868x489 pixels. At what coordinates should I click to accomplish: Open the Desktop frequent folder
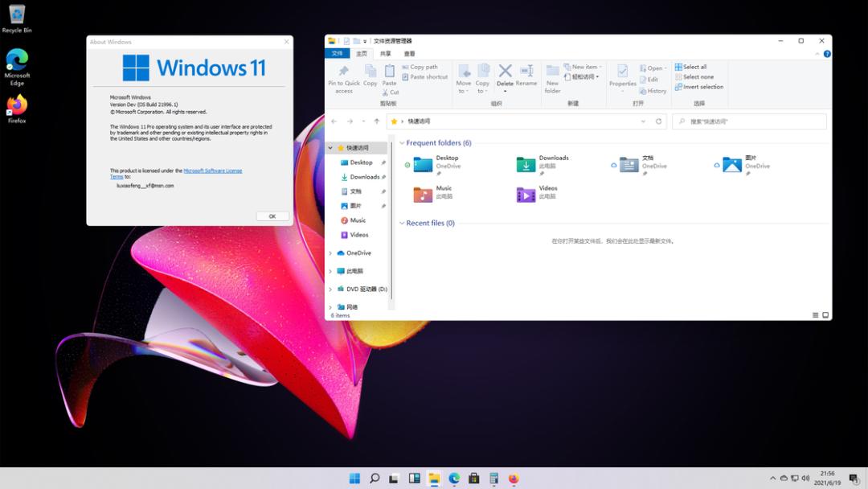(x=437, y=164)
